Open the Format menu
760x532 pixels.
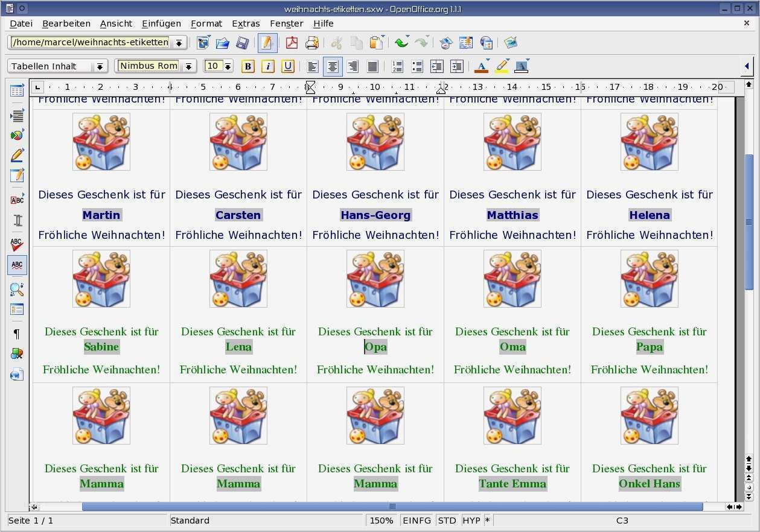(x=206, y=24)
